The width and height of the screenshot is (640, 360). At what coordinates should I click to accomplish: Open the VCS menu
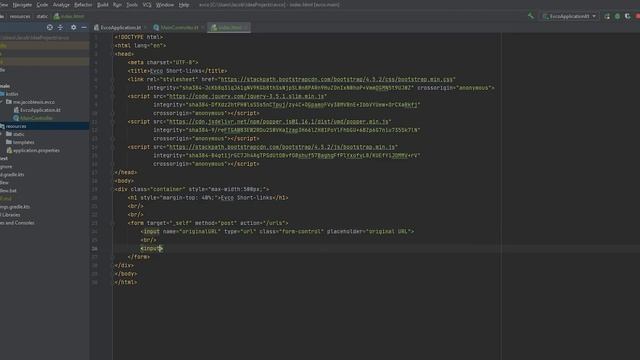[147, 5]
